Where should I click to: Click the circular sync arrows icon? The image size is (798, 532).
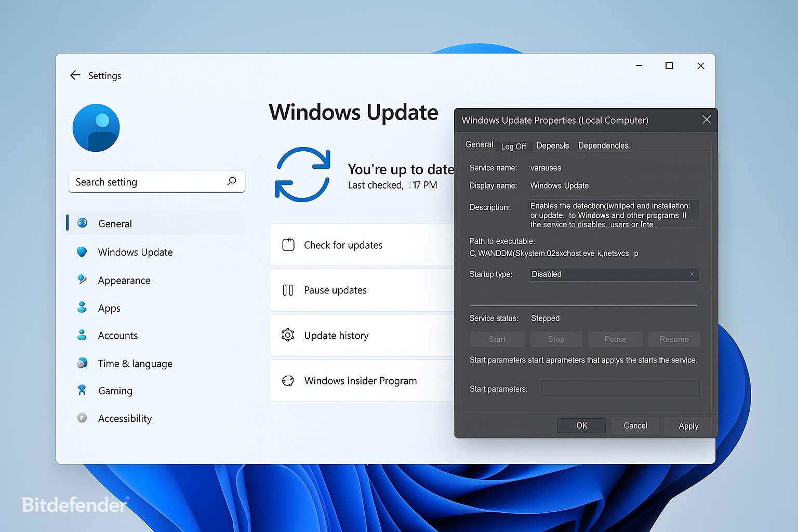point(302,174)
